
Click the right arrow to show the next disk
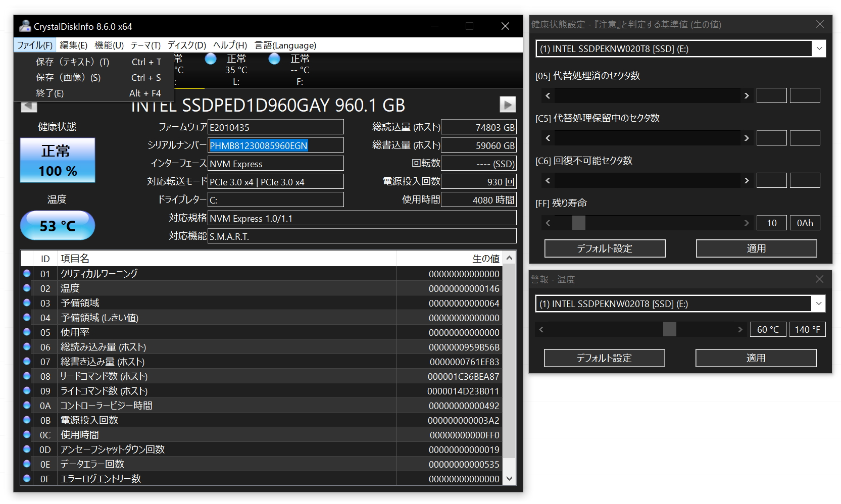coord(507,105)
